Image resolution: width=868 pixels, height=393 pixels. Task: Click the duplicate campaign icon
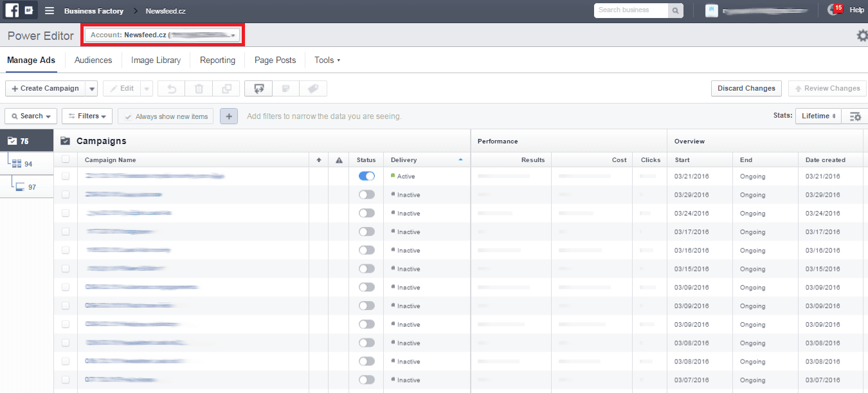pyautogui.click(x=226, y=89)
